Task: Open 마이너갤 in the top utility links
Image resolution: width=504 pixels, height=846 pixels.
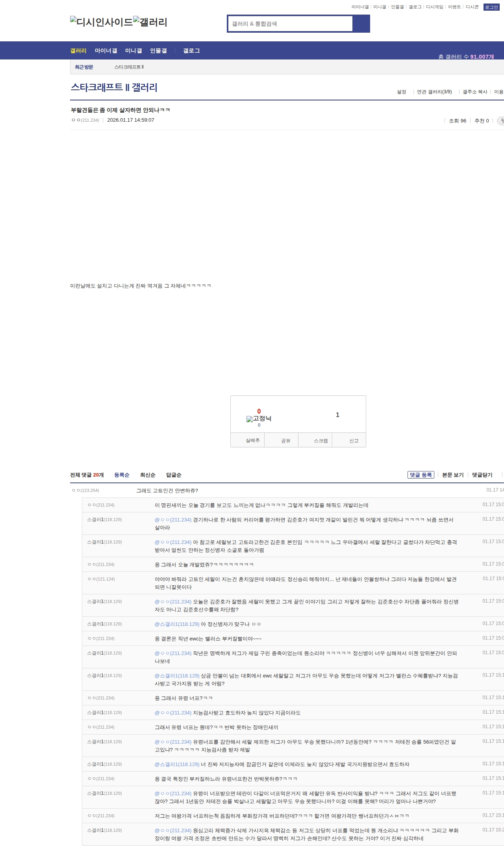Action: tap(360, 7)
